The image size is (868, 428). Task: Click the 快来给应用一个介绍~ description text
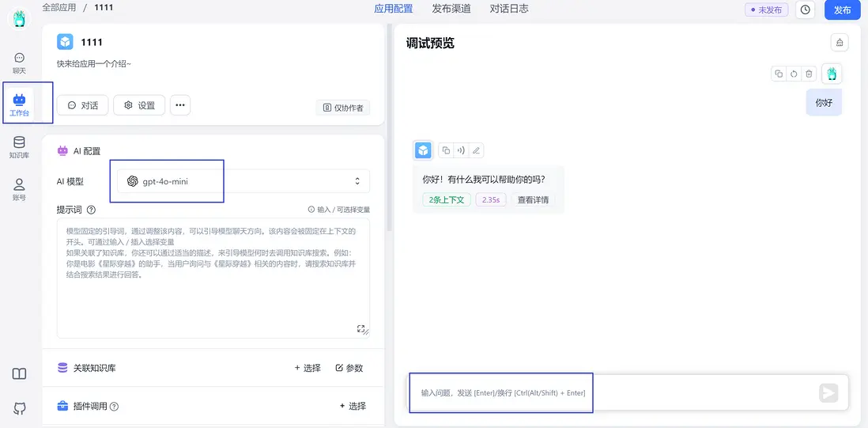coord(93,63)
